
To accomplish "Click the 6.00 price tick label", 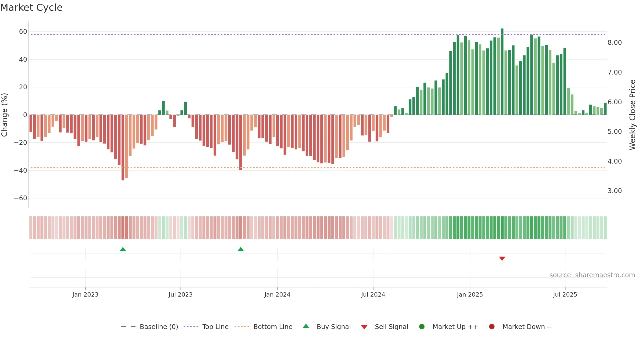I will point(615,102).
